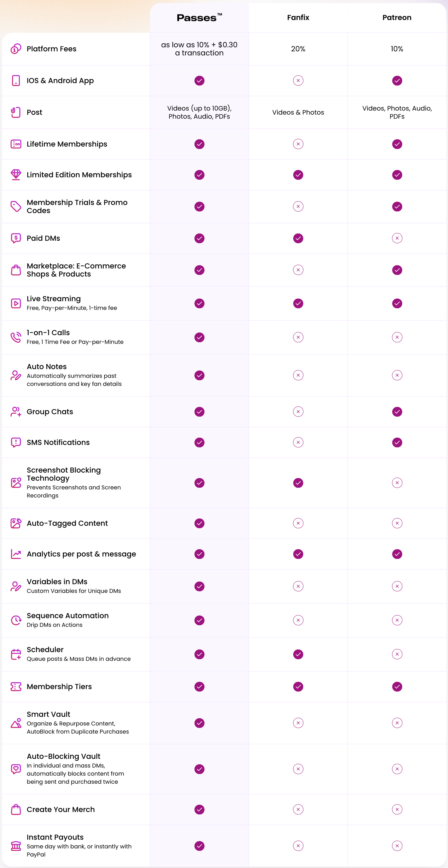The height and width of the screenshot is (868, 448).
Task: Click Passes checkmark for Lifetime Memberships
Action: click(x=199, y=144)
